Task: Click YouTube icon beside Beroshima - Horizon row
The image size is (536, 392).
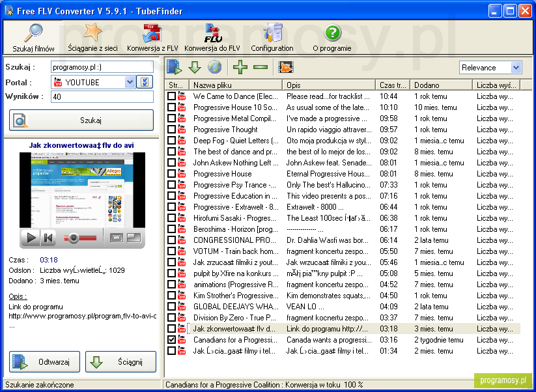Action: coord(182,229)
